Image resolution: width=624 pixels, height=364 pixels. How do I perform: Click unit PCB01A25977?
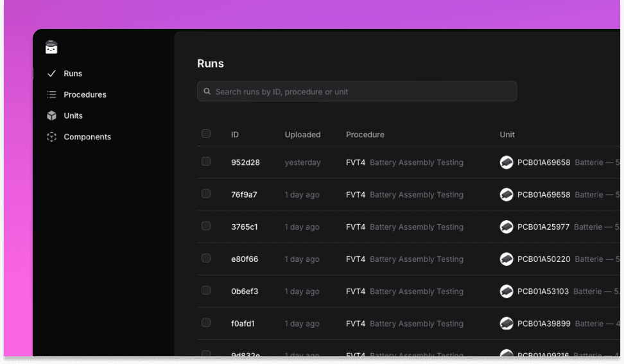pyautogui.click(x=543, y=227)
